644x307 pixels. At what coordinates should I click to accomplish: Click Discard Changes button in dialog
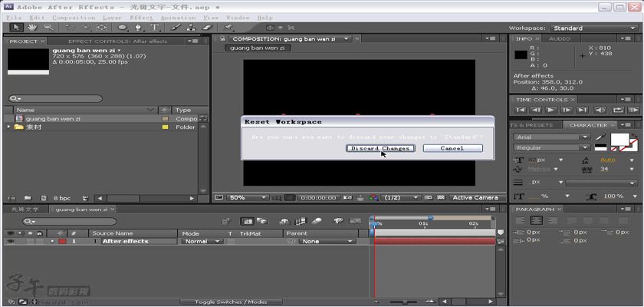(x=380, y=148)
